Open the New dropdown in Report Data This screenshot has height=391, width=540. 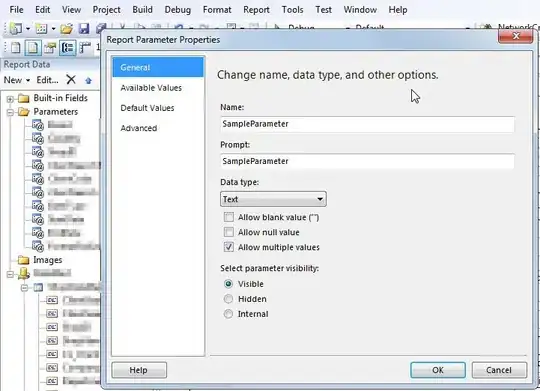[x=17, y=80]
